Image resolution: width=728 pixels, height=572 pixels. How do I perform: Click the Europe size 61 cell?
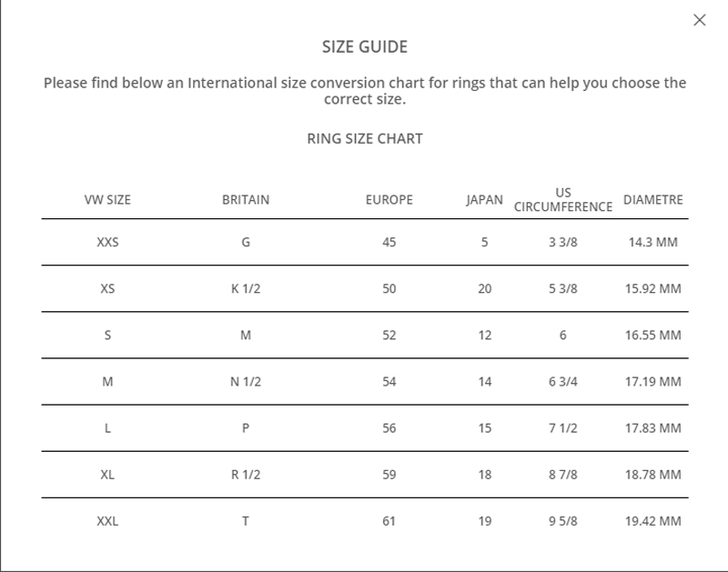(389, 521)
